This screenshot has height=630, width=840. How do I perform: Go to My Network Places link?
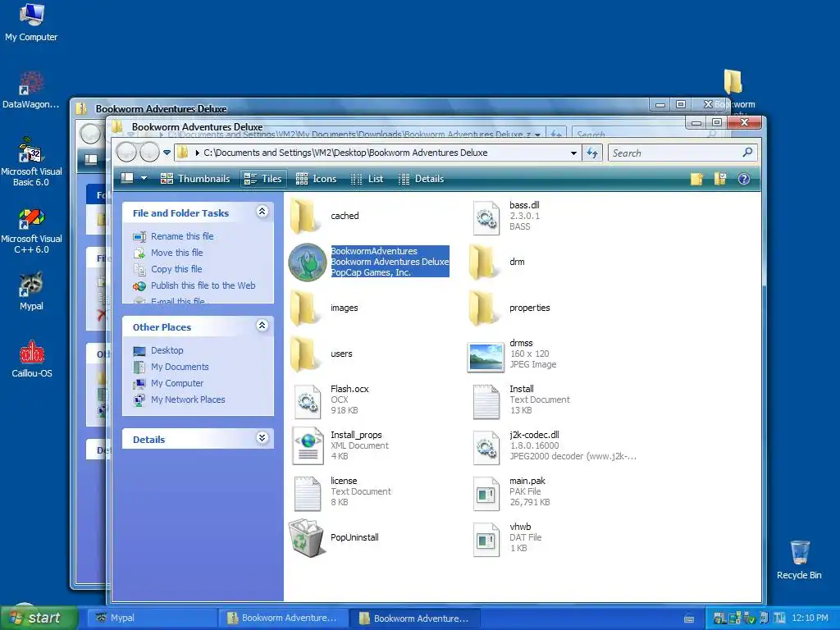click(x=188, y=399)
